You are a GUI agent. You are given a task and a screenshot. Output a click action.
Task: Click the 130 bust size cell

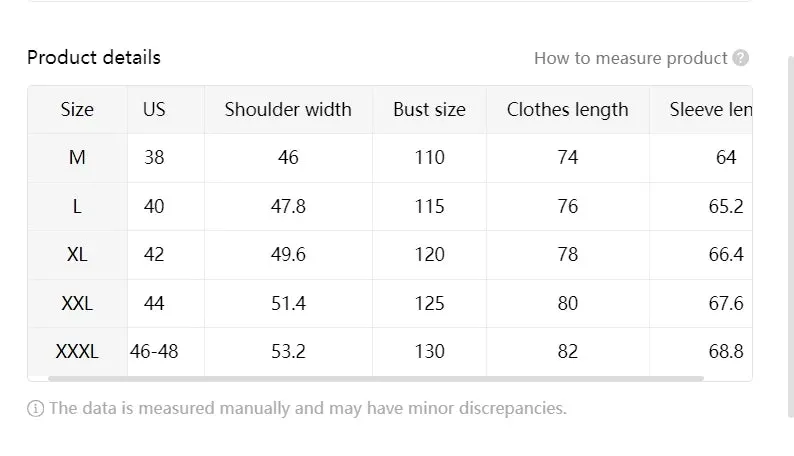point(429,352)
